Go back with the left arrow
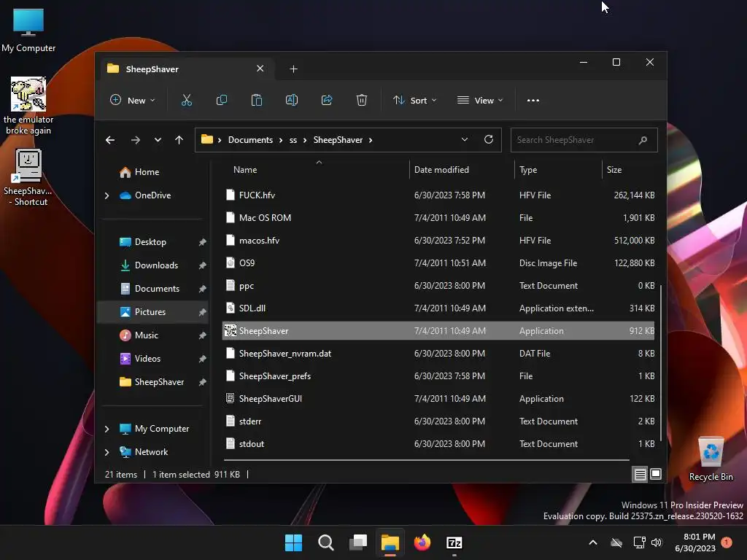 coord(110,140)
